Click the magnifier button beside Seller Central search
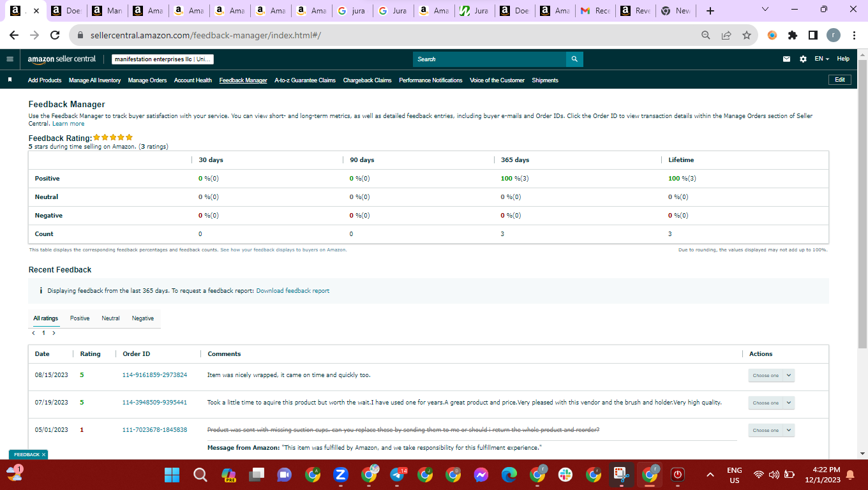This screenshot has height=490, width=868. 574,59
